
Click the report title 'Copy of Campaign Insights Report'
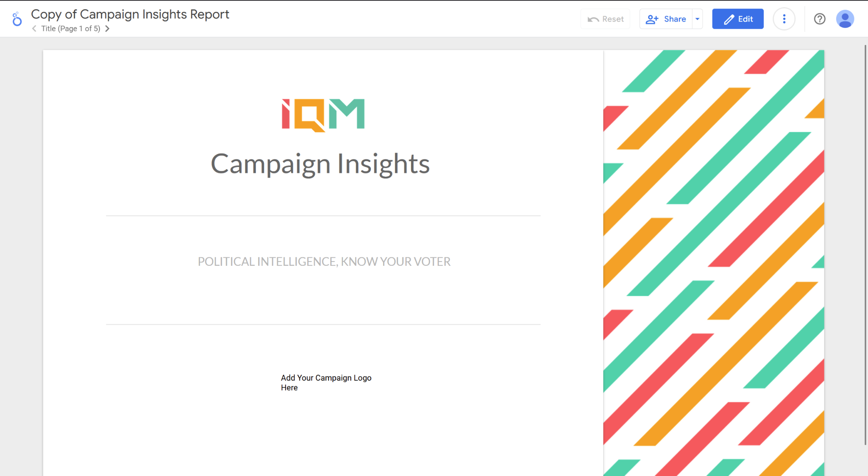[130, 14]
